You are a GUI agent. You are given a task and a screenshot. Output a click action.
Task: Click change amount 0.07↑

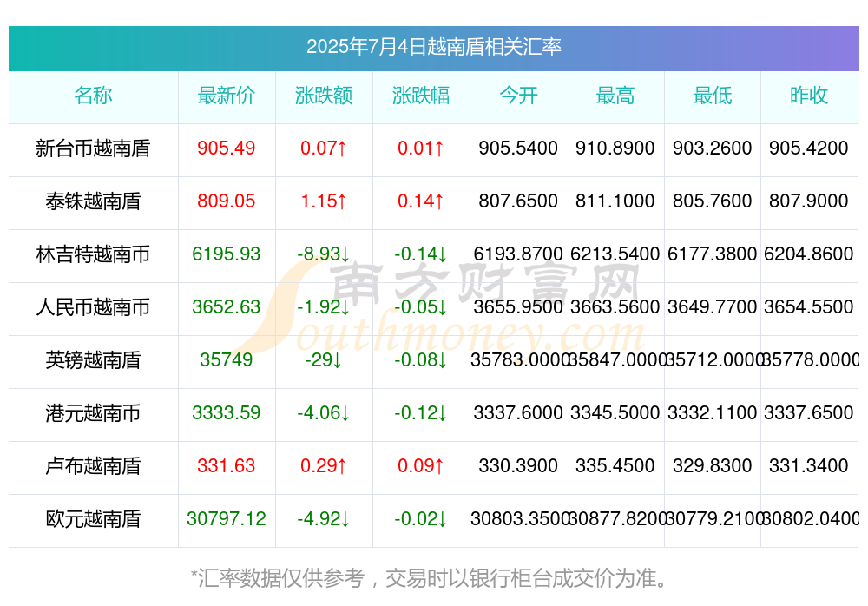click(323, 148)
